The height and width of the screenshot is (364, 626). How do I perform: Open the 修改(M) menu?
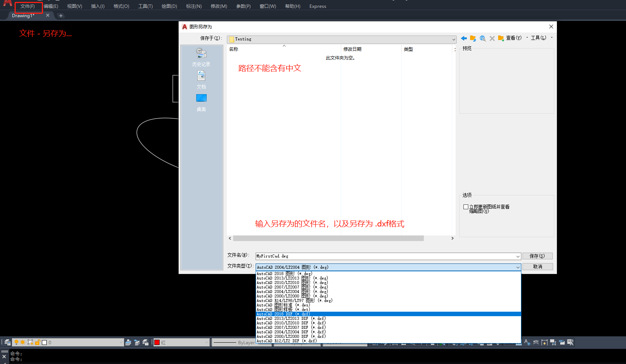point(219,6)
